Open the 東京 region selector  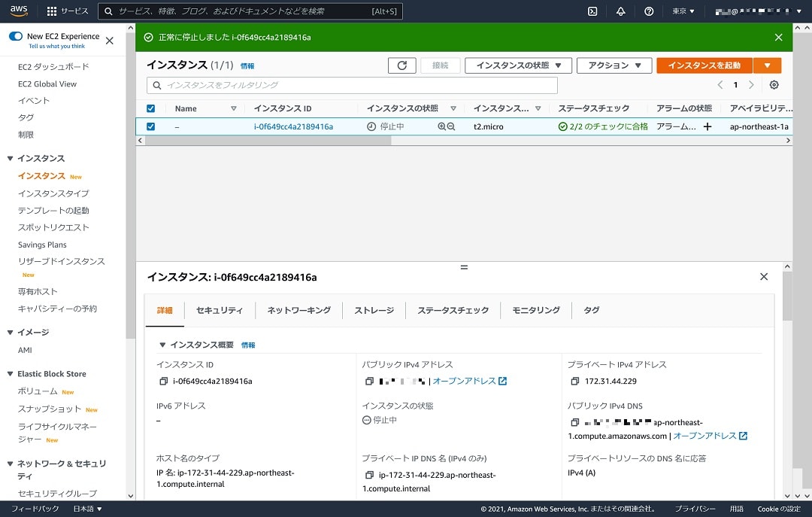(x=683, y=11)
